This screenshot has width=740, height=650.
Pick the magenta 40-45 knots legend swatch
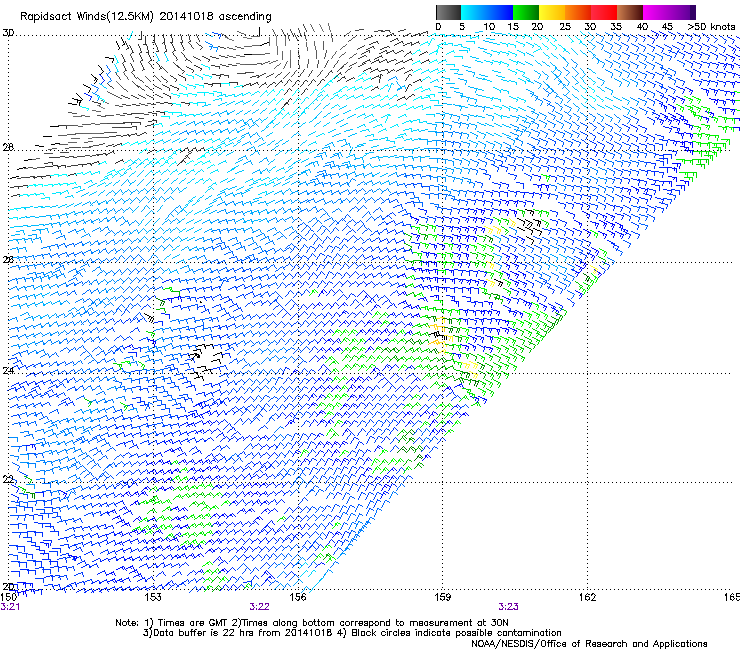656,12
